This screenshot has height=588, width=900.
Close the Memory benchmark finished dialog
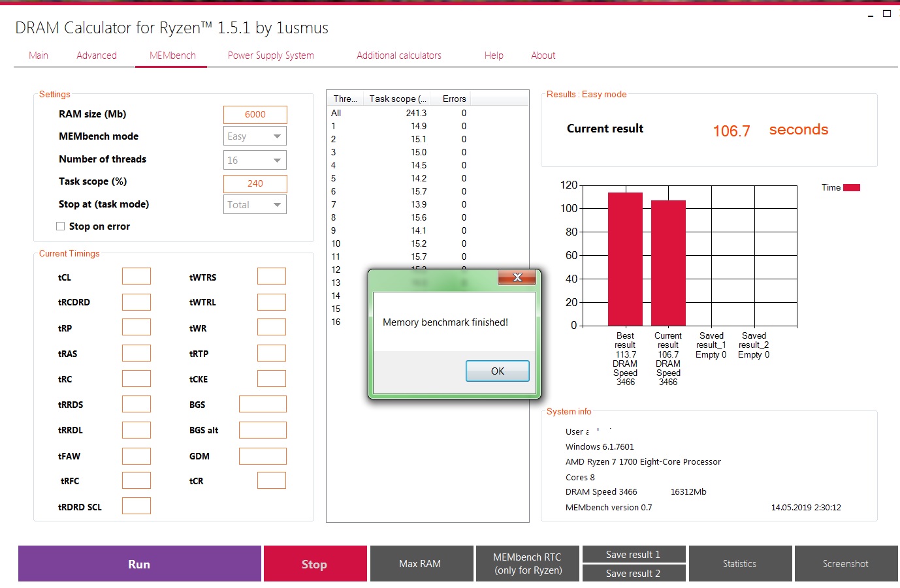click(x=517, y=277)
